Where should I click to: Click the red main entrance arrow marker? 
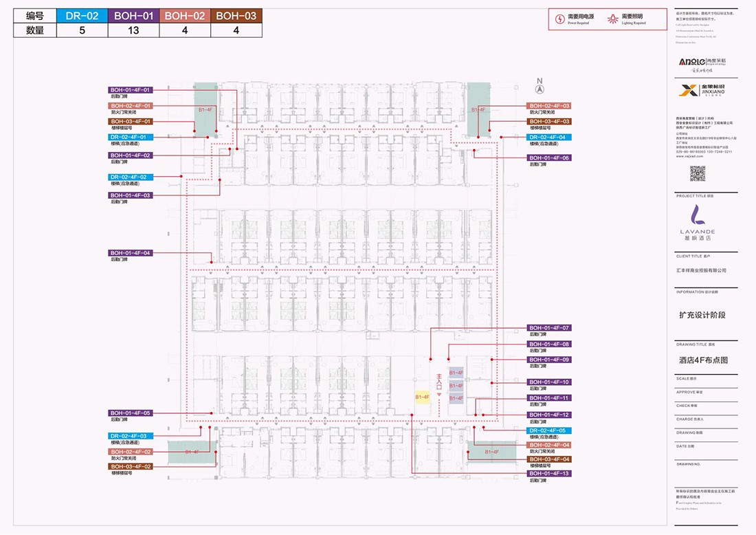438,394
